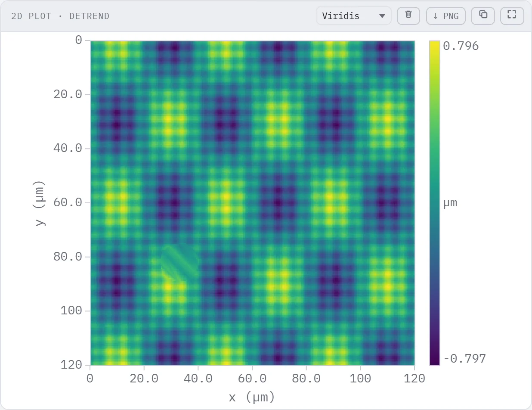
Task: Click the trash delete plot icon
Action: pyautogui.click(x=408, y=16)
